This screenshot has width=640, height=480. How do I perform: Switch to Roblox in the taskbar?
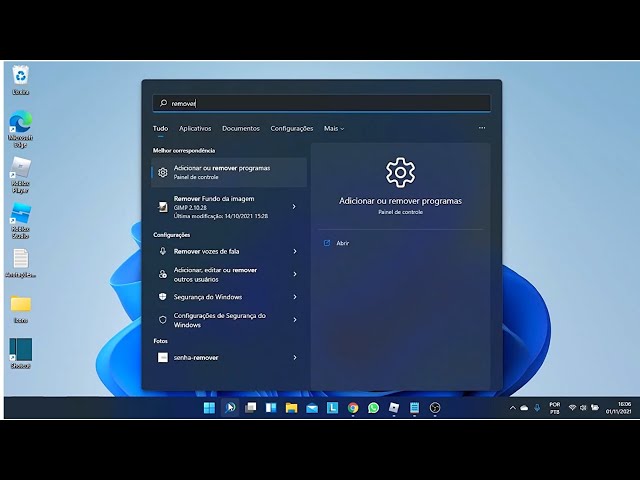click(394, 408)
